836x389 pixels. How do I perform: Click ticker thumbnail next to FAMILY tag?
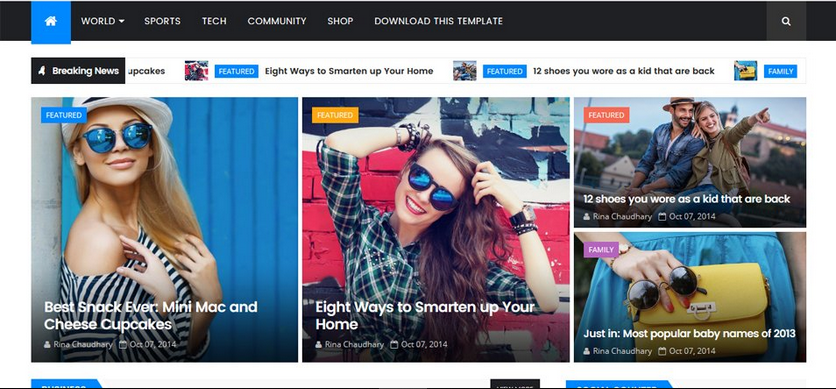(x=745, y=71)
